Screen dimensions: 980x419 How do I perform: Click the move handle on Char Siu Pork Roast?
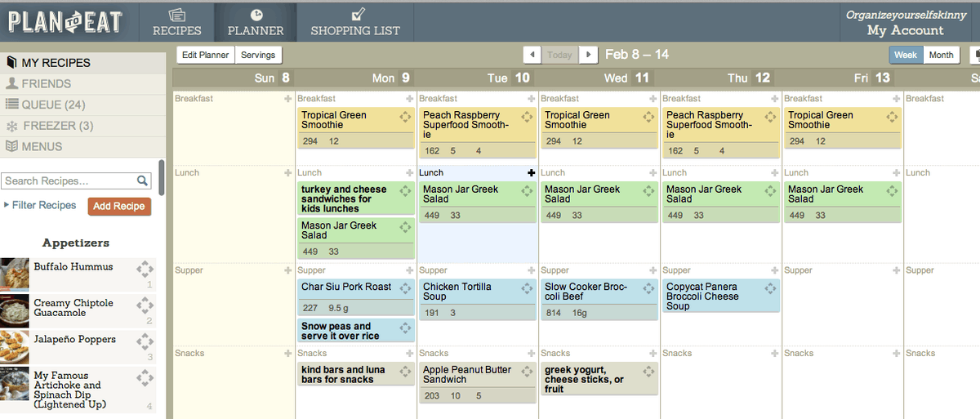[405, 288]
